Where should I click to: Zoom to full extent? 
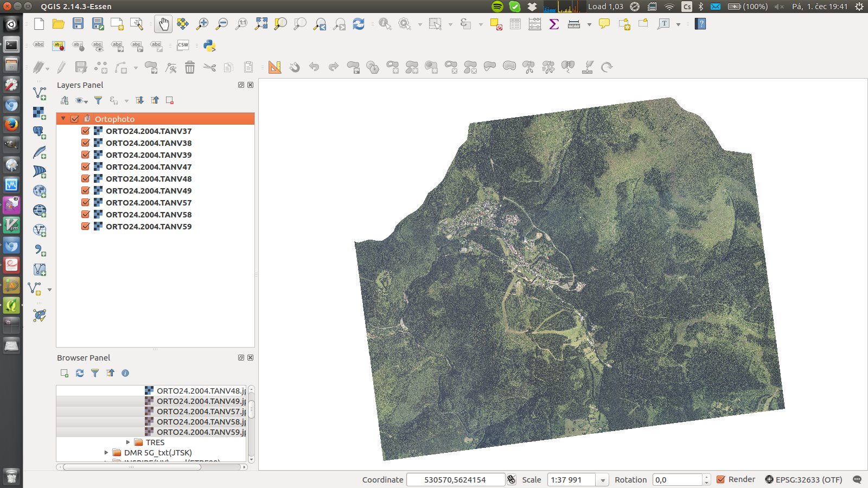click(261, 24)
